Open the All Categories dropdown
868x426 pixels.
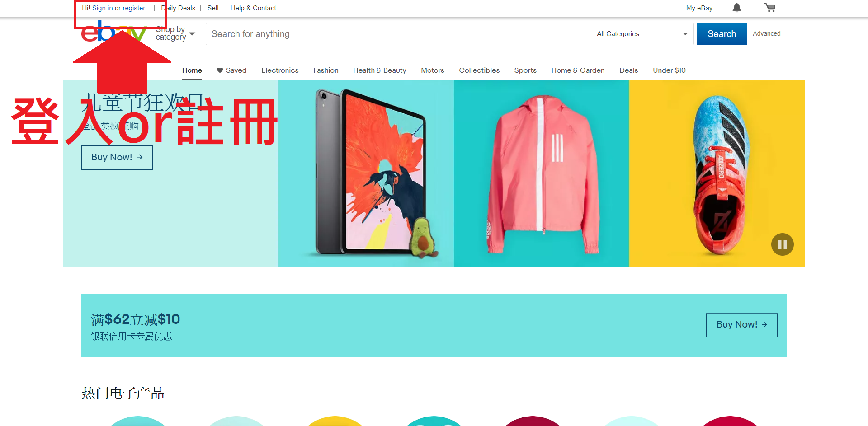click(642, 34)
